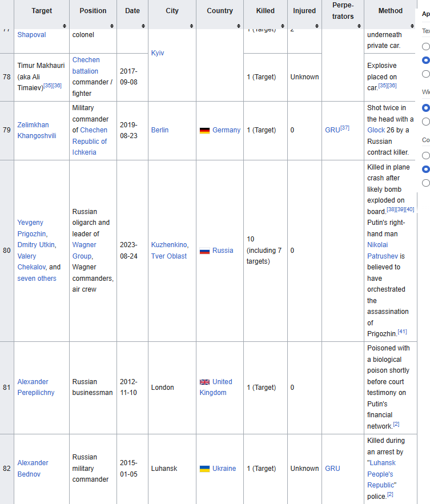Open the Glock link
The height and width of the screenshot is (504, 430).
(376, 130)
